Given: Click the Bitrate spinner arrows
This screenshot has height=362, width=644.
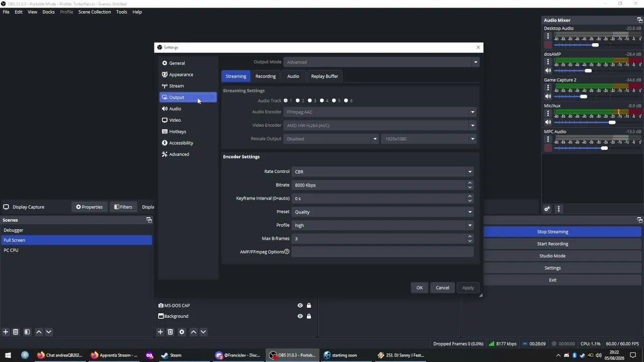Looking at the screenshot, I should point(470,185).
